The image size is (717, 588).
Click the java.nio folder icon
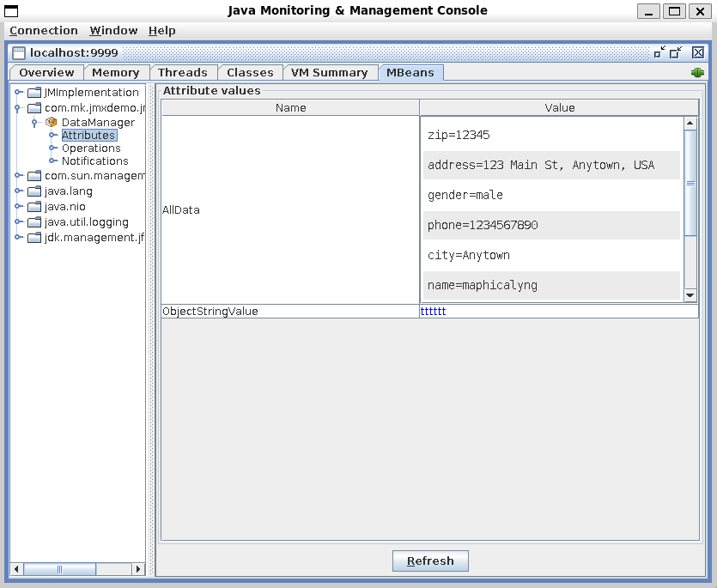34,207
